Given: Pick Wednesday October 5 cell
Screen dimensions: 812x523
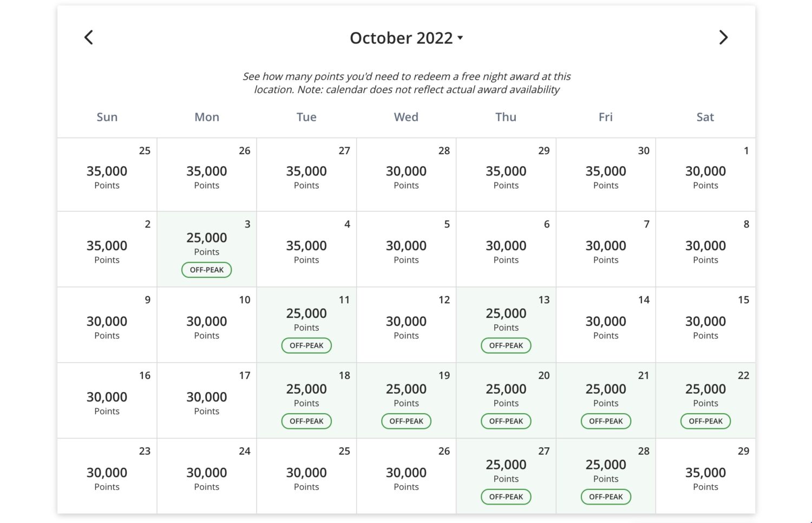Looking at the screenshot, I should point(406,249).
